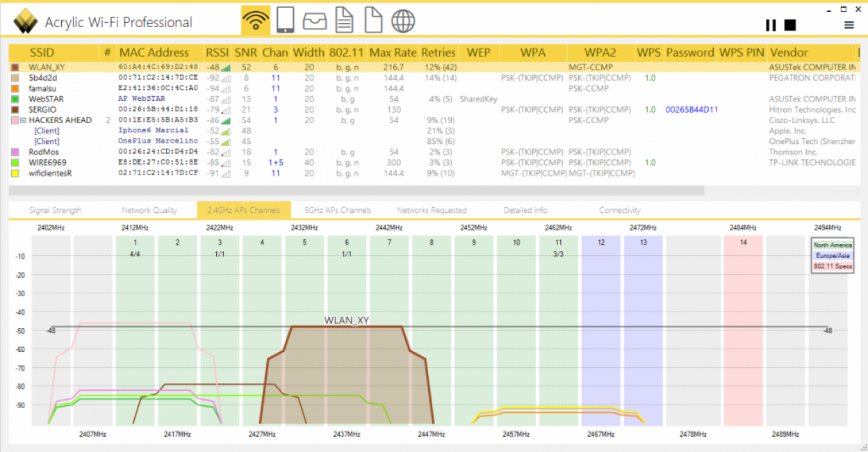Image resolution: width=868 pixels, height=452 pixels.
Task: Click the North America legend entry
Action: (x=833, y=245)
